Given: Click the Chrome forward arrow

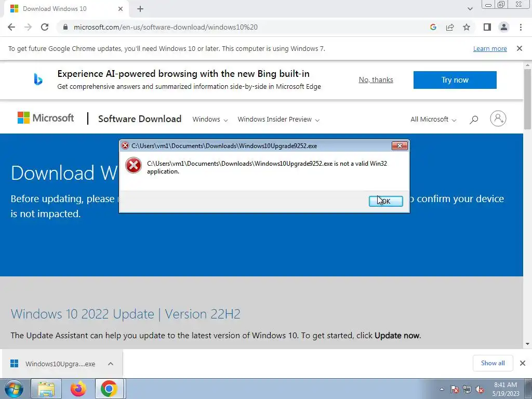Looking at the screenshot, I should coord(28,27).
